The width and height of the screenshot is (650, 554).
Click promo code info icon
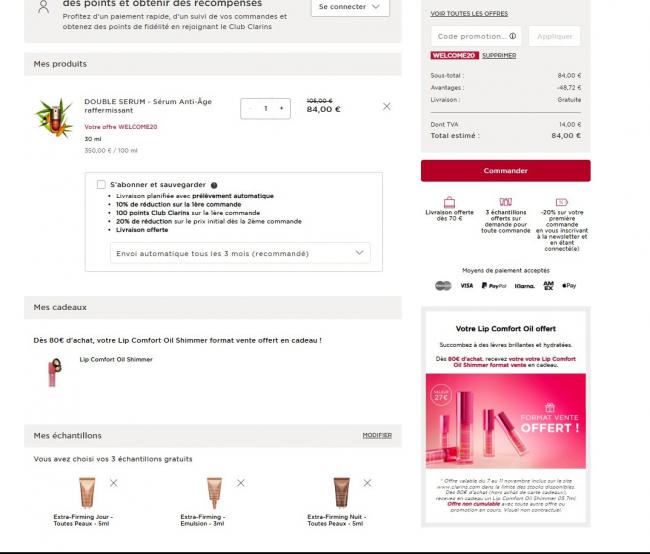tap(513, 36)
